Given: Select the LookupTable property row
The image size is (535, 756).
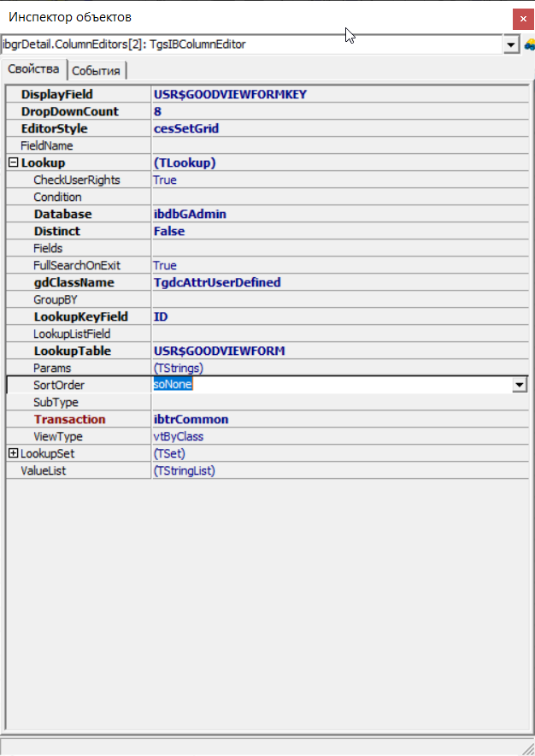Looking at the screenshot, I should tap(73, 351).
